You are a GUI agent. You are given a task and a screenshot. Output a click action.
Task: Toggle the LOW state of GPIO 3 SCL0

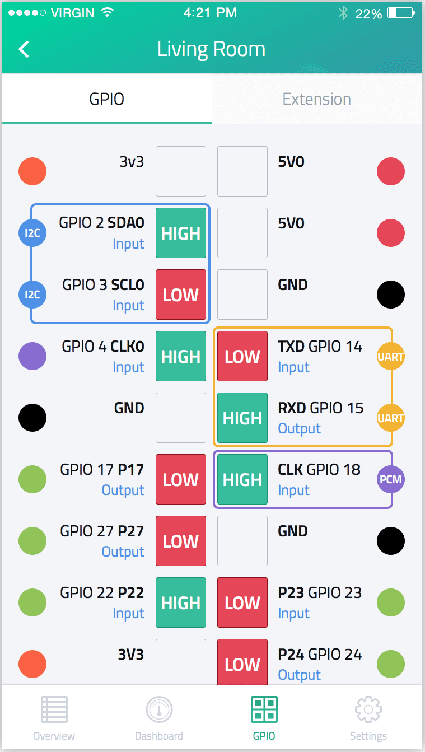[x=181, y=294]
